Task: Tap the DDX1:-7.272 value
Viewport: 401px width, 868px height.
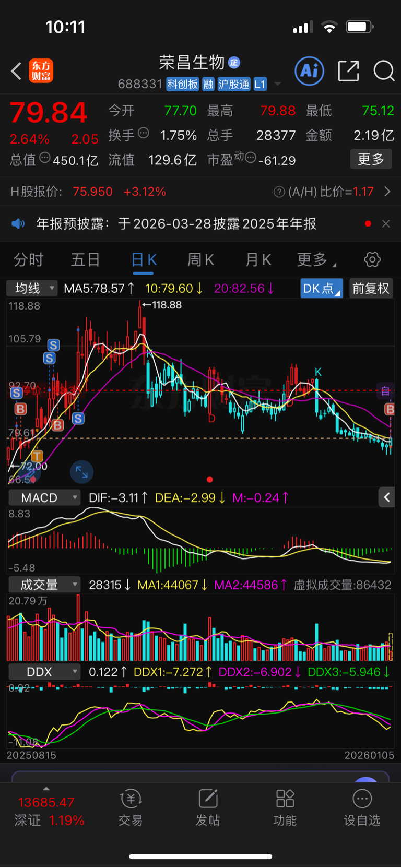Action: coord(173,672)
